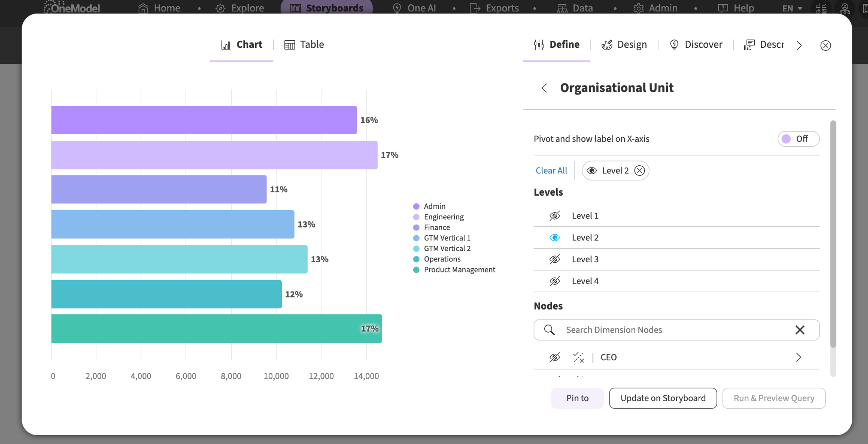Click the Update on Storyboard button
868x444 pixels.
coord(663,398)
